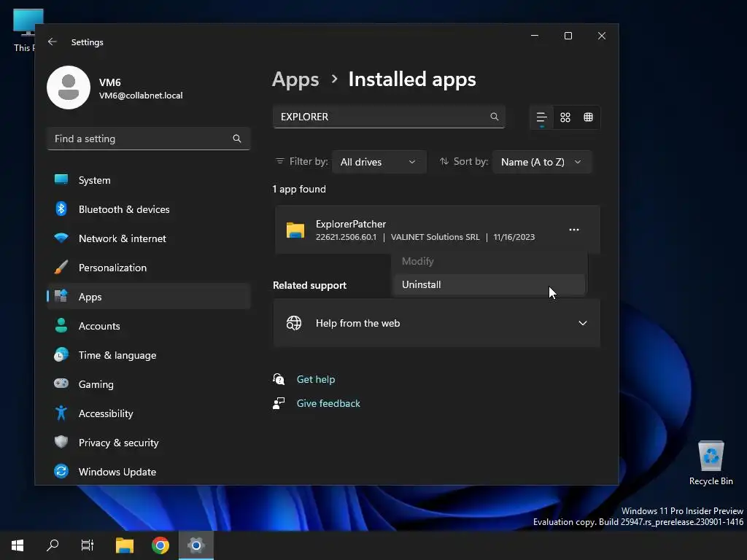
Task: Choose Uninstall for ExplorerPatcher
Action: 489,285
